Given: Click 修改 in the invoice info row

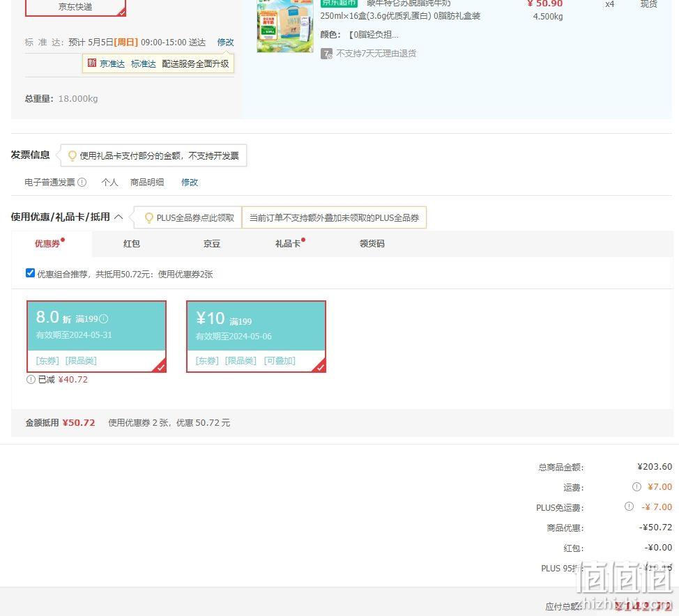Looking at the screenshot, I should [189, 183].
